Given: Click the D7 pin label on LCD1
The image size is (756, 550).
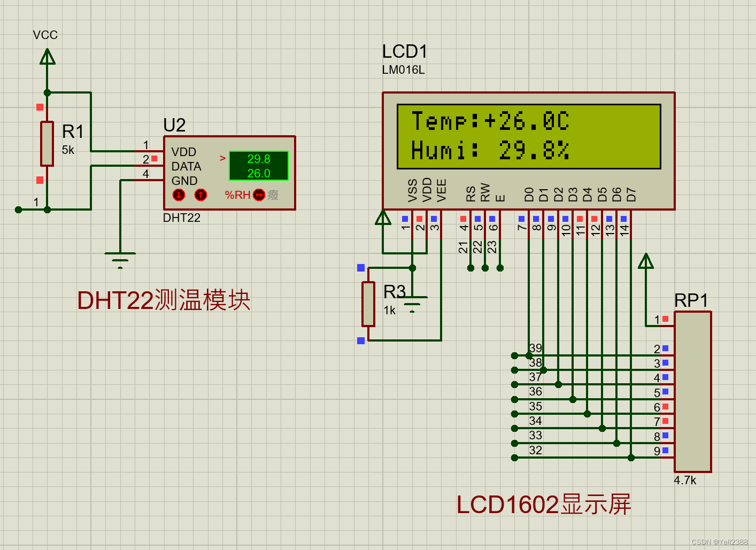Looking at the screenshot, I should tap(631, 194).
